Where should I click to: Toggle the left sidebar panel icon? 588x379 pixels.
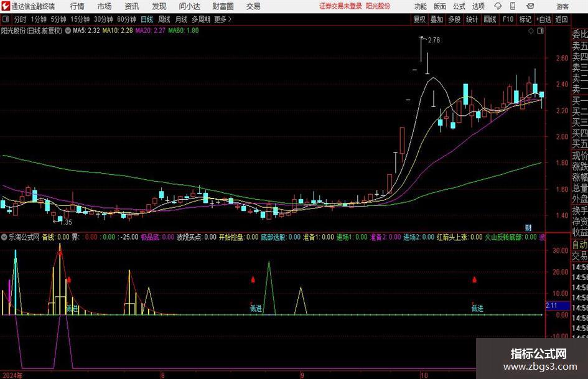click(x=5, y=19)
